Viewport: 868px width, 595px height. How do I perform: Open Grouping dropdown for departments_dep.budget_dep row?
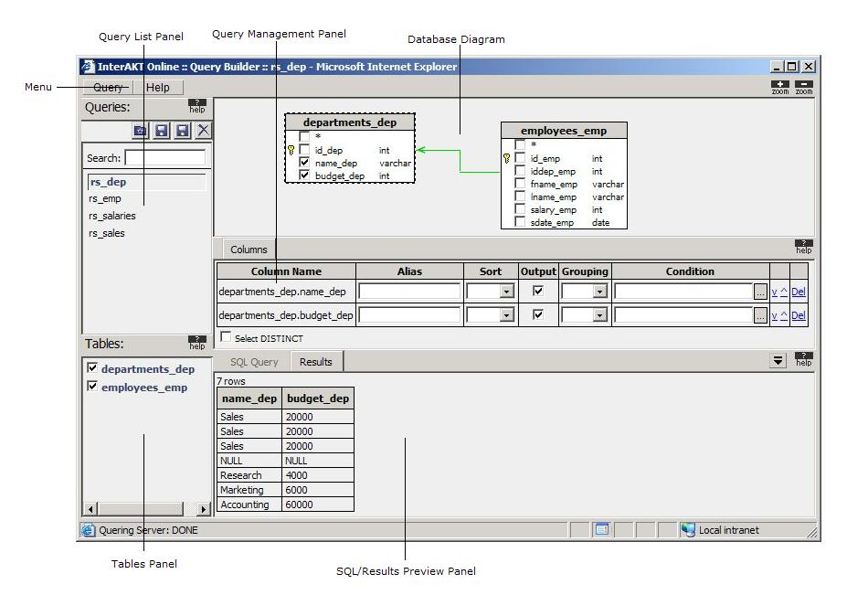pos(599,315)
